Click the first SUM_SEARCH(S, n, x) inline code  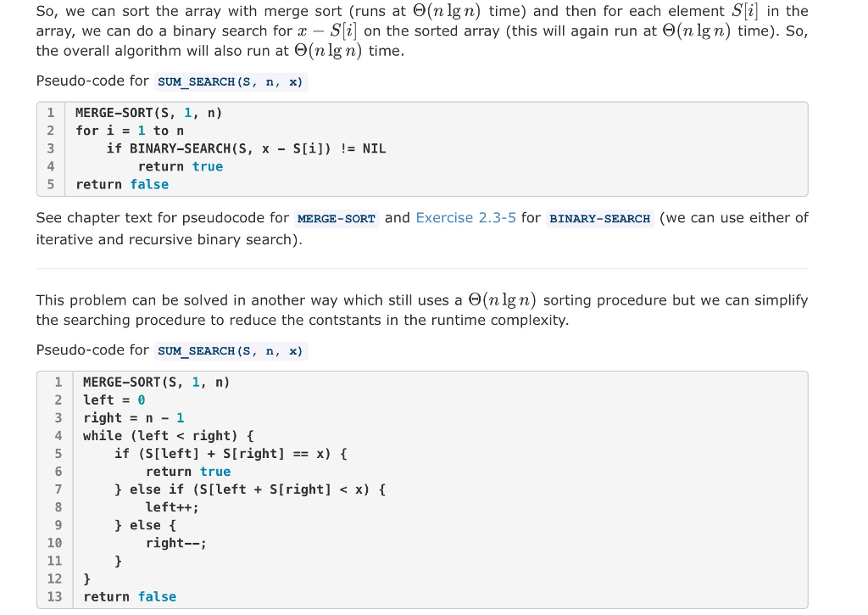pyautogui.click(x=231, y=82)
